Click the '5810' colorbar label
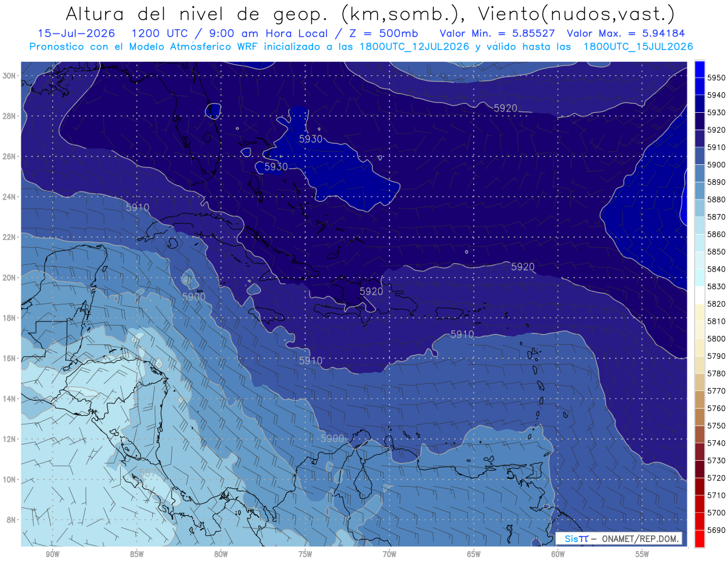Screen dimensions: 728x562 pos(716,321)
